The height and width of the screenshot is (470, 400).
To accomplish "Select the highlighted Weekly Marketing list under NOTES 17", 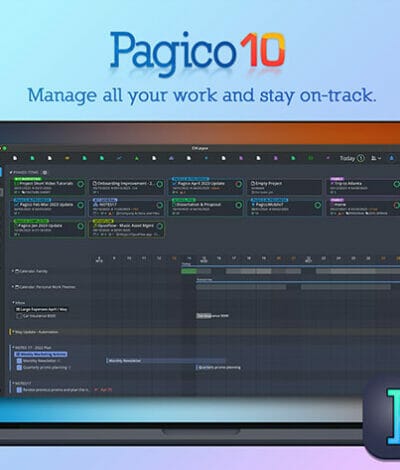I will pyautogui.click(x=41, y=354).
